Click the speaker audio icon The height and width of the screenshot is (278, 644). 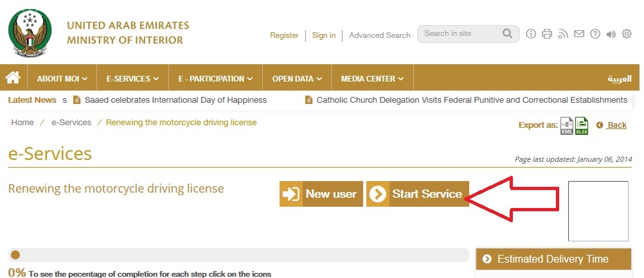[x=611, y=34]
